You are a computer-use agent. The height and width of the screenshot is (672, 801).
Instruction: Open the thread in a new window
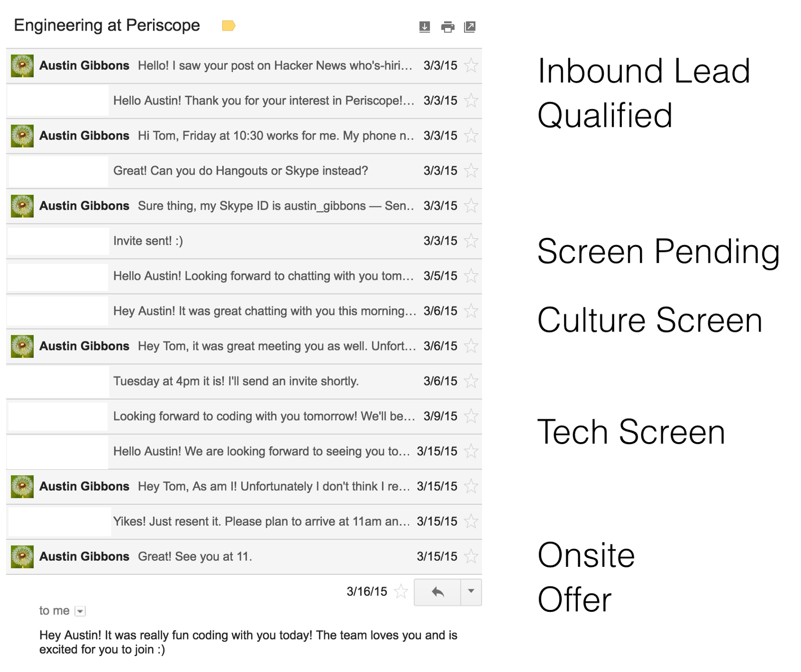[470, 27]
